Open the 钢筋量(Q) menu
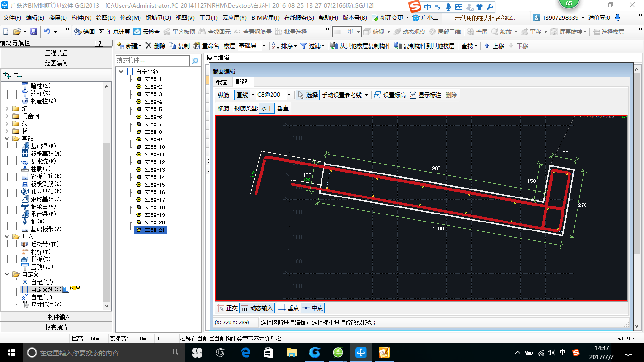Image resolution: width=644 pixels, height=362 pixels. pos(158,18)
